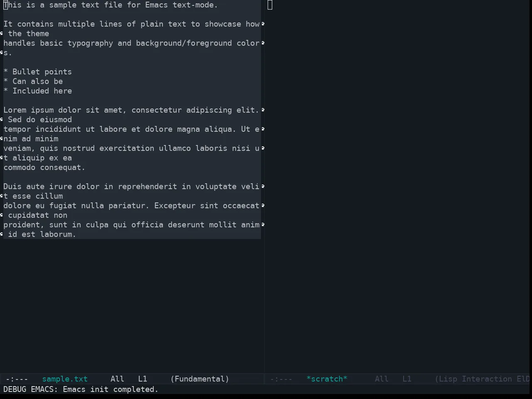Click the left fringe arrow before "id est laborum."
The height and width of the screenshot is (399, 532).
[x=2, y=234]
